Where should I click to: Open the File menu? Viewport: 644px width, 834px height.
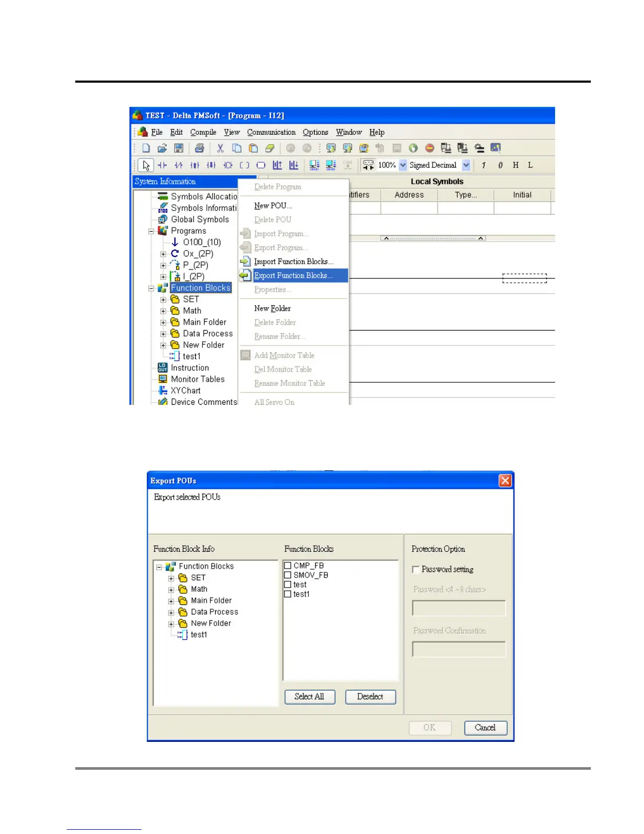click(x=157, y=132)
